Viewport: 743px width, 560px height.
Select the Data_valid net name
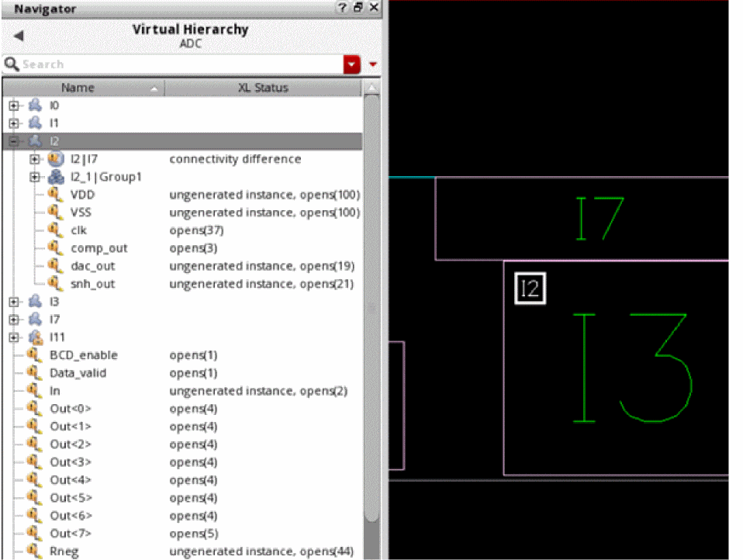[78, 373]
